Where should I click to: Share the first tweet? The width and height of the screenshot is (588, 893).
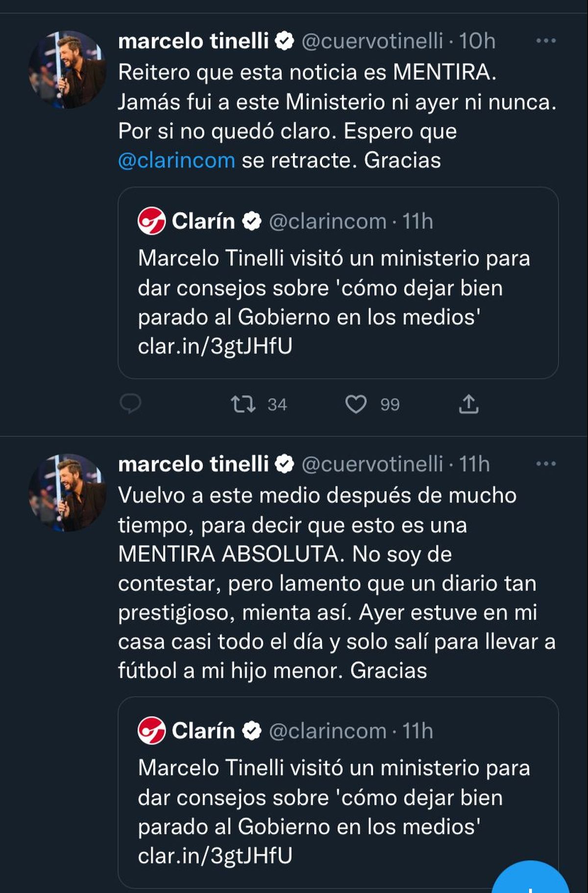point(468,404)
